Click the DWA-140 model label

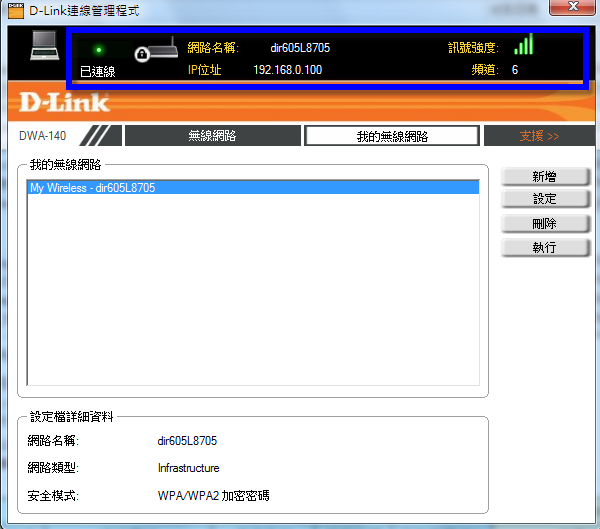tap(42, 136)
